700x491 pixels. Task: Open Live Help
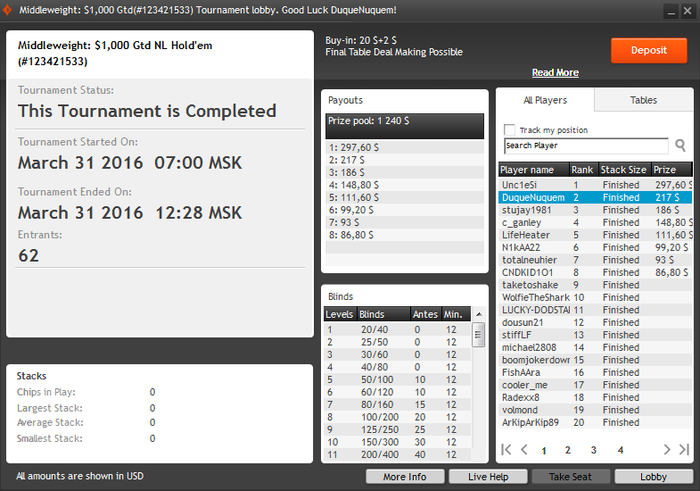point(488,477)
